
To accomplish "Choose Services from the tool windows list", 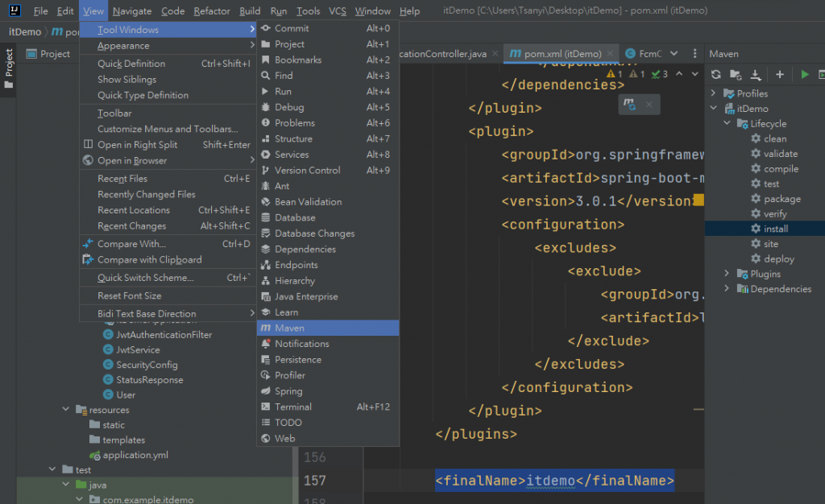I will pos(327,155).
